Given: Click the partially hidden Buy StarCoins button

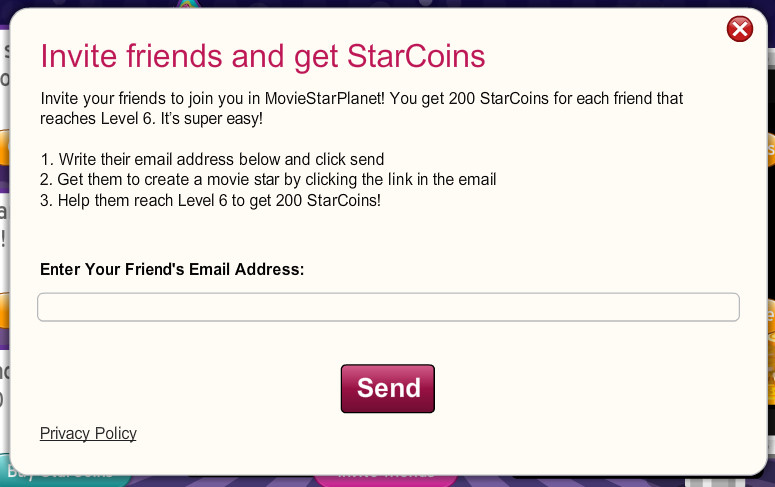Looking at the screenshot, I should pos(60,476).
